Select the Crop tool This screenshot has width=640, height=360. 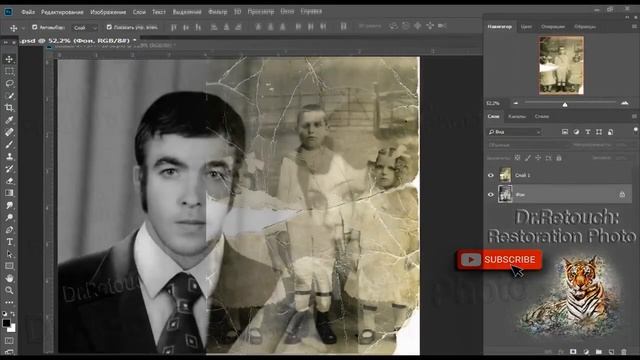click(x=9, y=108)
